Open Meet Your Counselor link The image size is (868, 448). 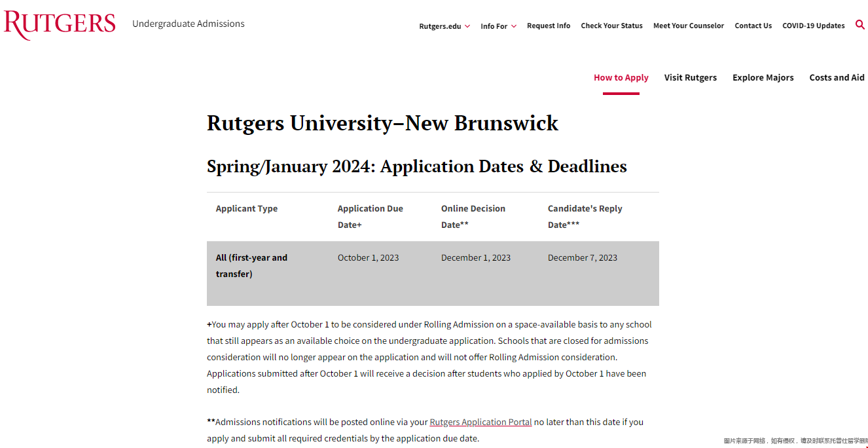688,26
